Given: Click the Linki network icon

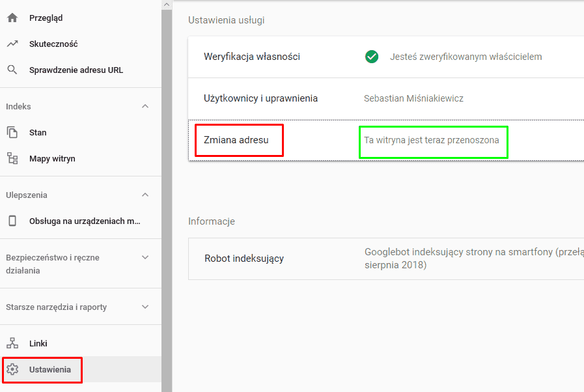Looking at the screenshot, I should tap(12, 344).
